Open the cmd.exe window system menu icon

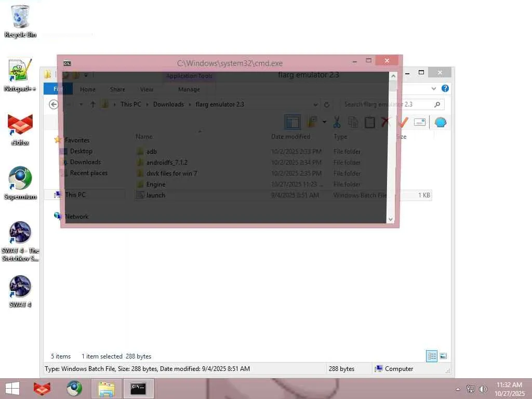[67, 63]
